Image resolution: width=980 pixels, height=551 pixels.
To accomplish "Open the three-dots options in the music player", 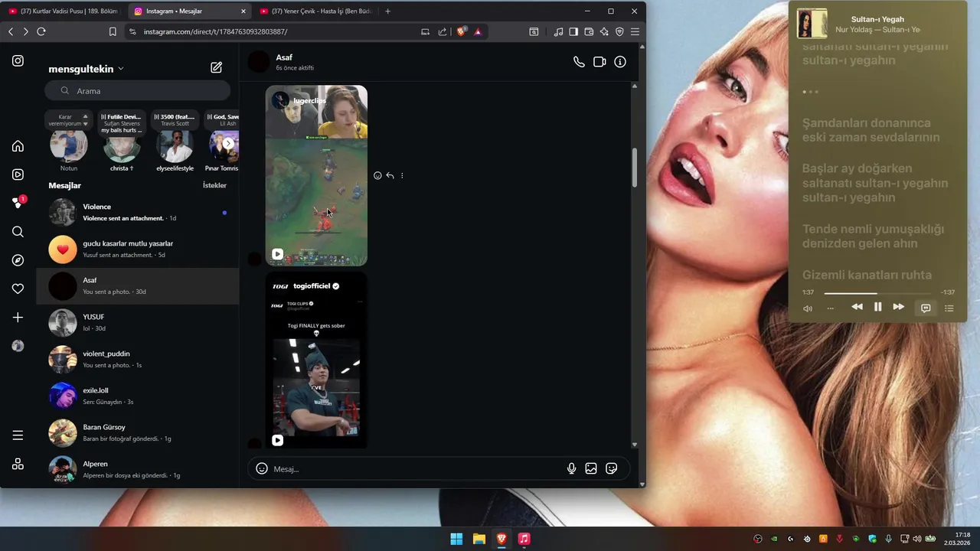I will [x=830, y=308].
